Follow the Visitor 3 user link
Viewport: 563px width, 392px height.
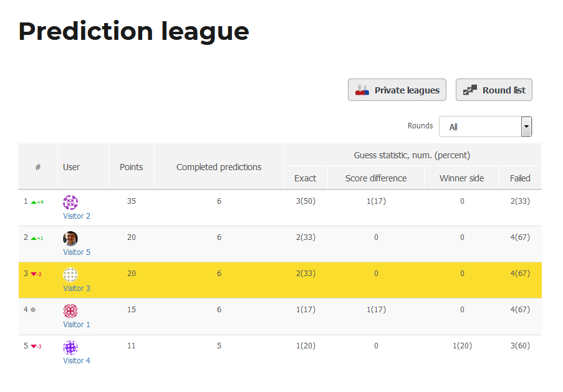point(77,289)
